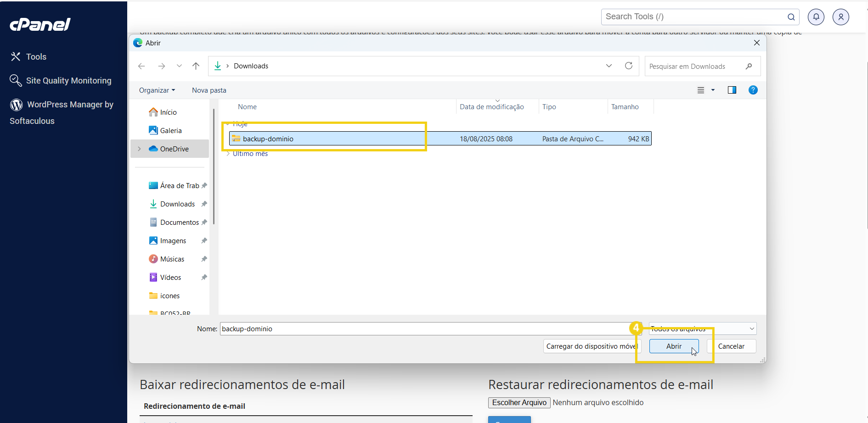This screenshot has height=423, width=868.
Task: Click Downloads in the address bar
Action: coord(251,66)
